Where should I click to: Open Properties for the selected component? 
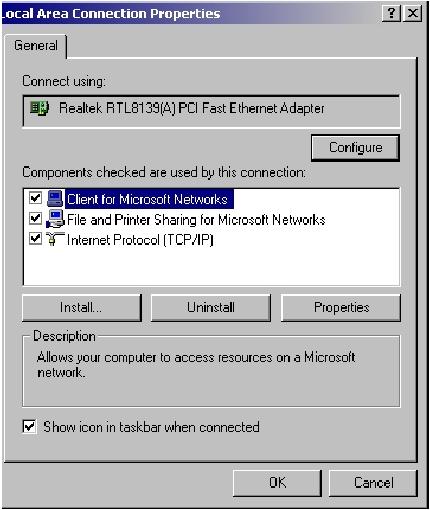[x=341, y=308]
